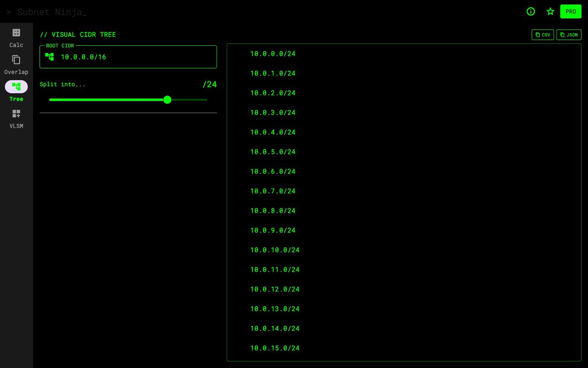Image resolution: width=588 pixels, height=368 pixels.
Task: Click the tree icon inside Root CIDR field
Action: [49, 57]
